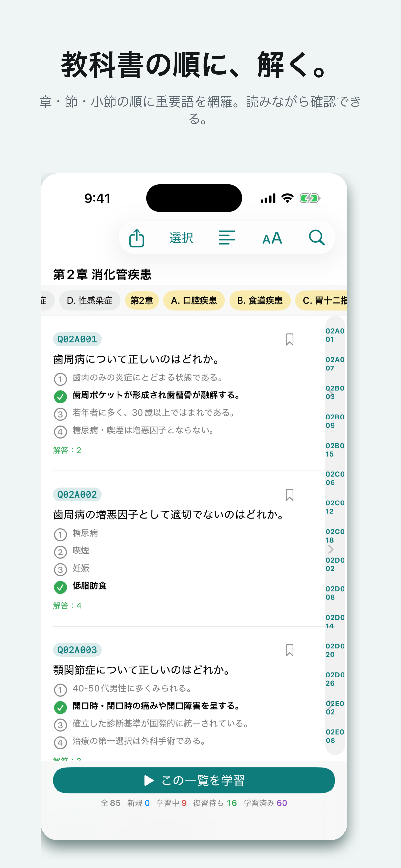This screenshot has width=401, height=868.
Task: Open the AA text size option
Action: coord(272,238)
